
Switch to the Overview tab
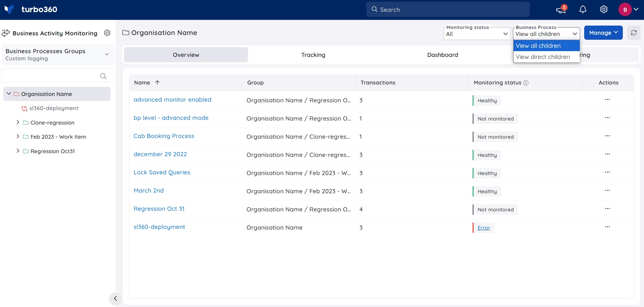[x=186, y=55]
